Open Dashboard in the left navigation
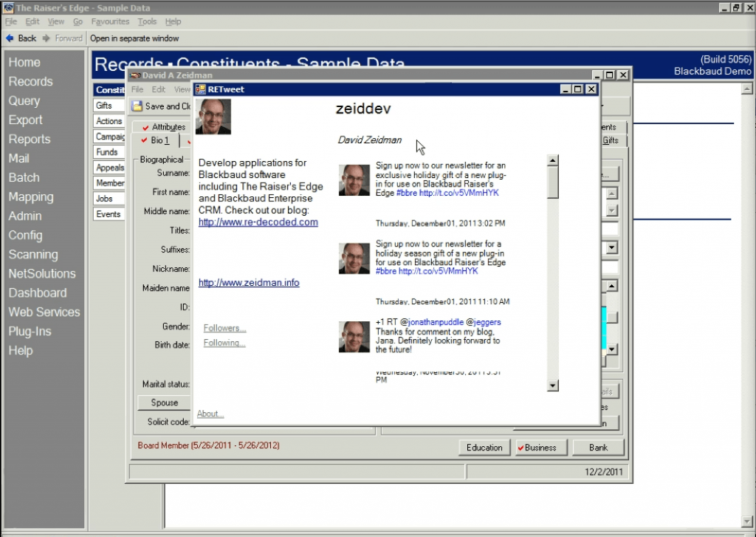Screen dimensions: 756x537 tap(38, 293)
